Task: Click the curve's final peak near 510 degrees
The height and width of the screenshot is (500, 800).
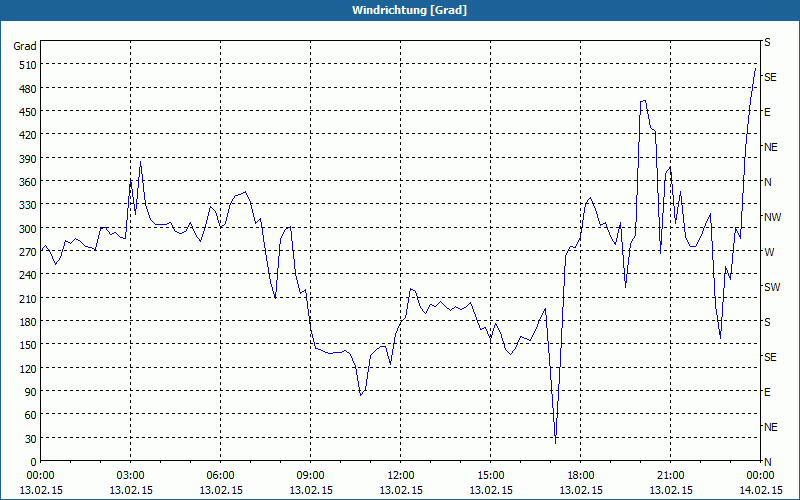Action: click(x=755, y=68)
